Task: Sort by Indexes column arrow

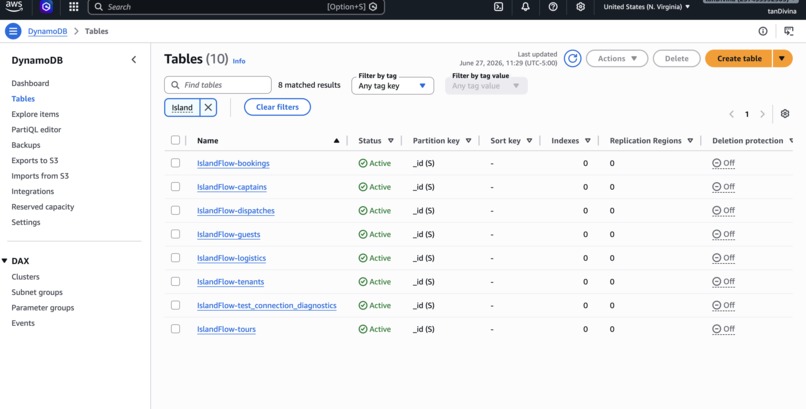Action: pos(588,140)
